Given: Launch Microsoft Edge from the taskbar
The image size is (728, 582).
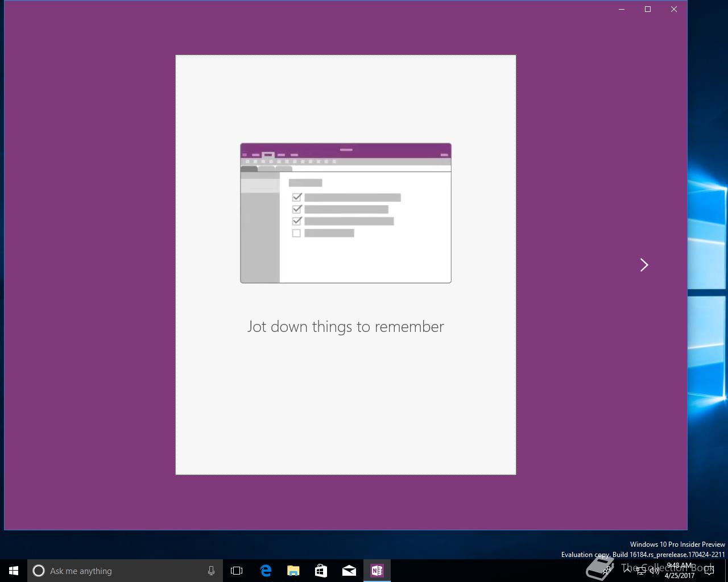Looking at the screenshot, I should tap(266, 571).
